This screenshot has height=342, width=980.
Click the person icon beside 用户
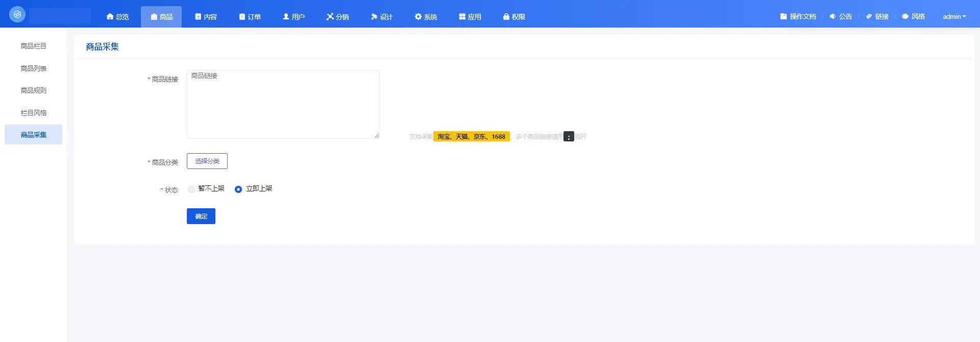click(286, 17)
